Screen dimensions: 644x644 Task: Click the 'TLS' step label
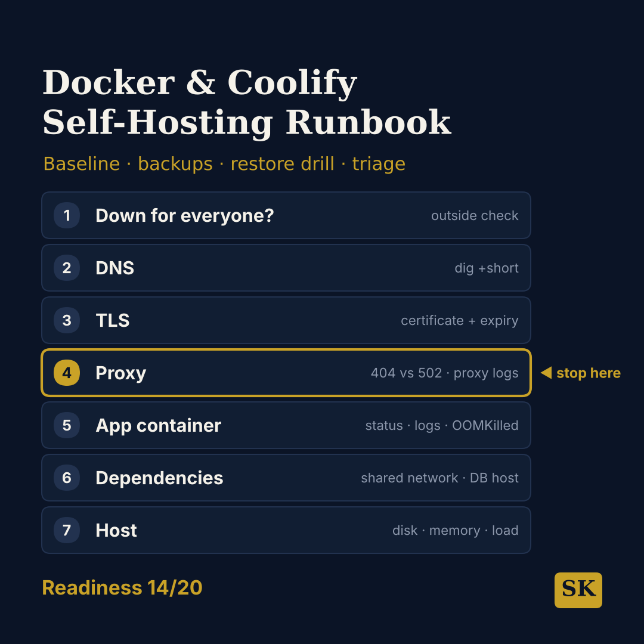[x=113, y=320]
